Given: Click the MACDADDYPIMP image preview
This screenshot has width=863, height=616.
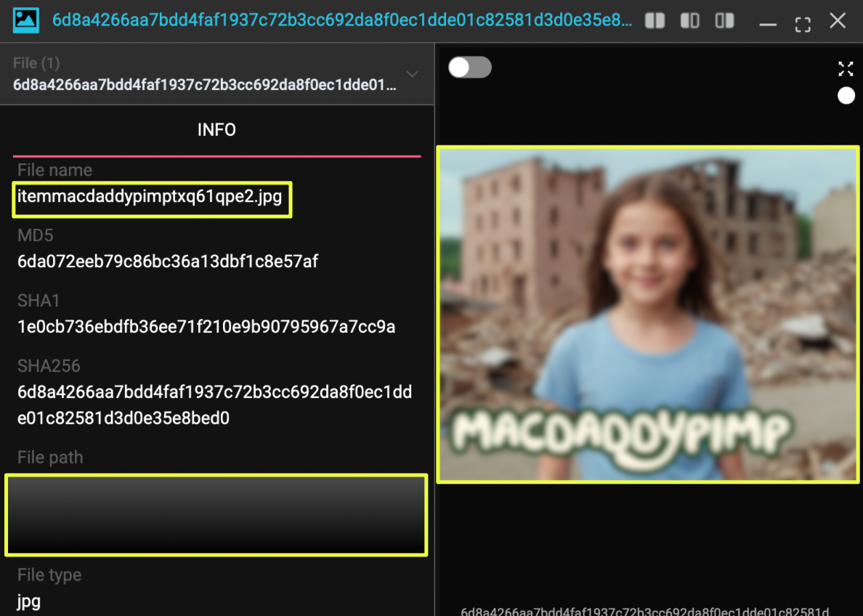Looking at the screenshot, I should coord(648,314).
